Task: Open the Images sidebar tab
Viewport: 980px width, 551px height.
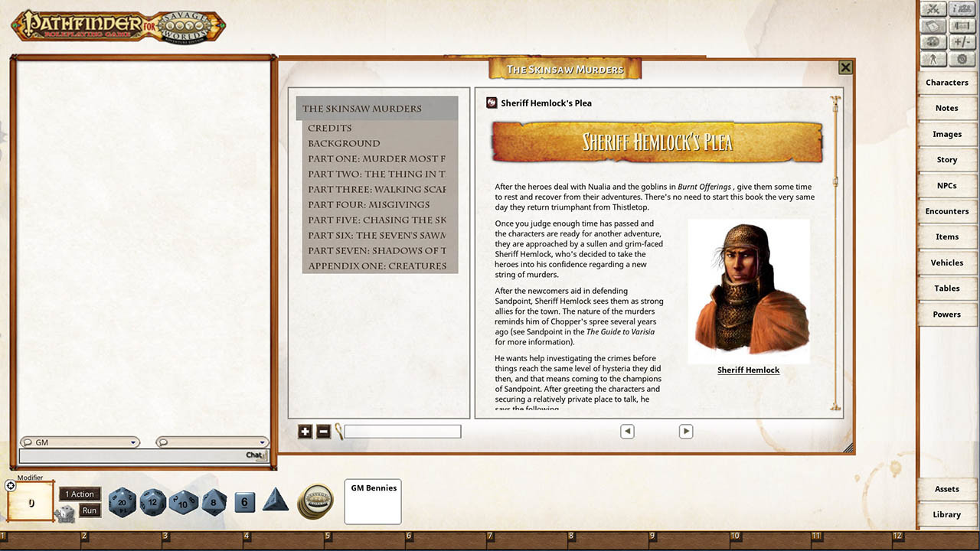Action: (946, 134)
